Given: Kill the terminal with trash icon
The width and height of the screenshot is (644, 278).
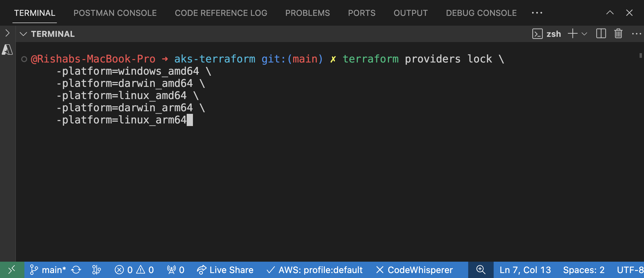Looking at the screenshot, I should pos(618,34).
